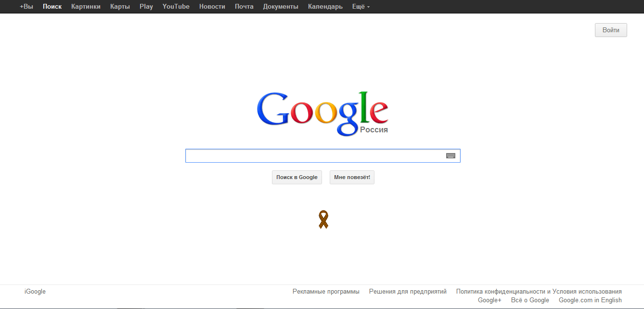Open the Всё о Google link

coord(530,300)
